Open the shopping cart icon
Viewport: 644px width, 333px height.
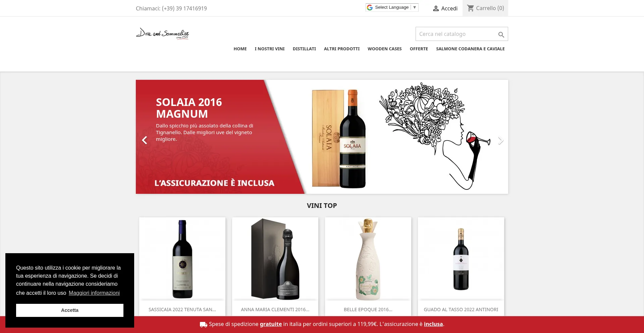click(x=471, y=8)
